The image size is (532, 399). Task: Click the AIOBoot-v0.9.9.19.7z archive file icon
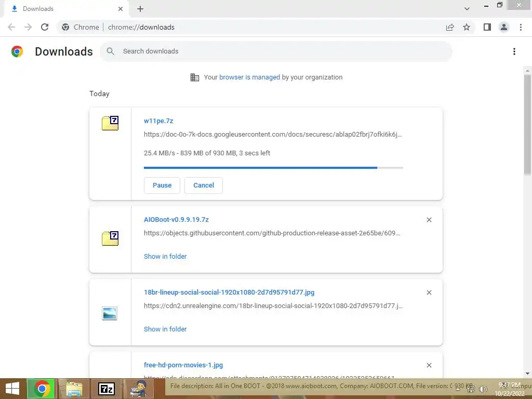[x=110, y=238]
